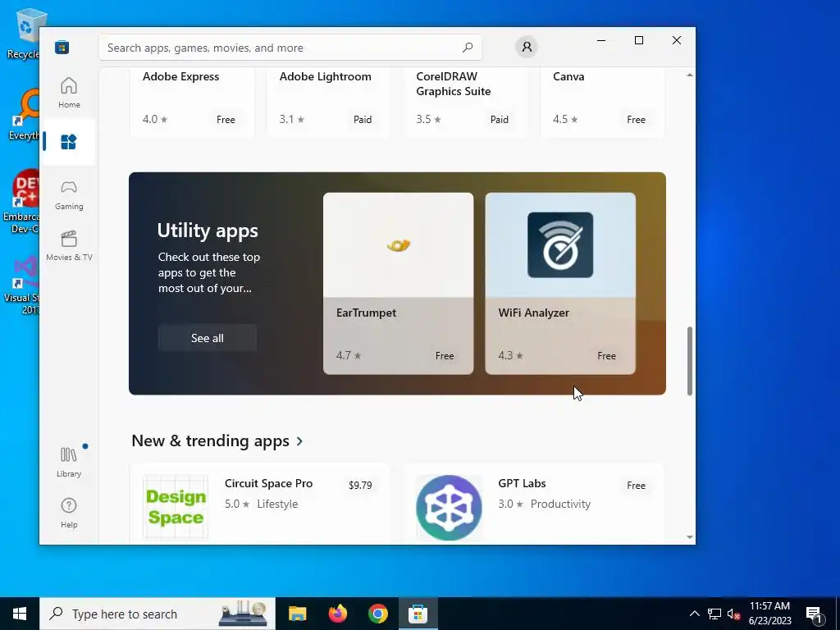Click the scrollbar down arrow
The width and height of the screenshot is (840, 630).
[689, 536]
